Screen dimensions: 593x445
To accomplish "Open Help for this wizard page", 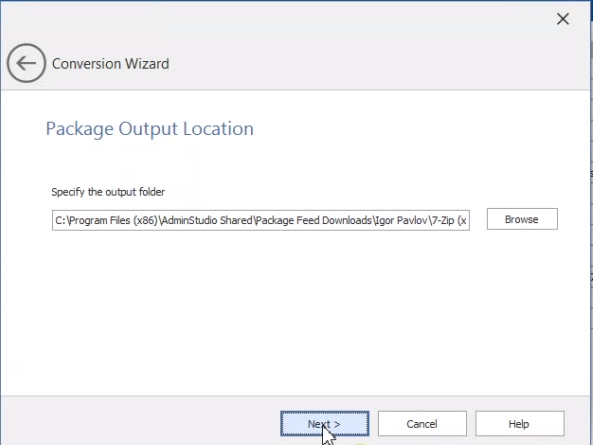I will click(519, 423).
